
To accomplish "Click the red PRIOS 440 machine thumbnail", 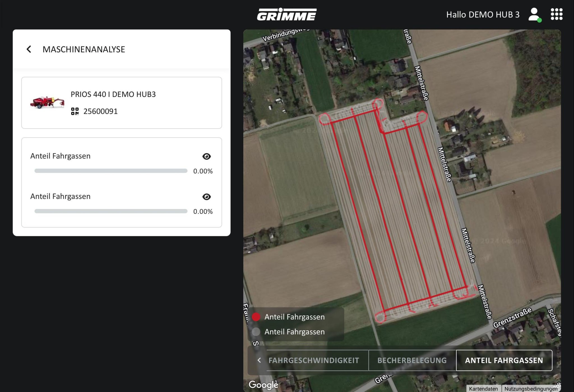I will tap(47, 102).
